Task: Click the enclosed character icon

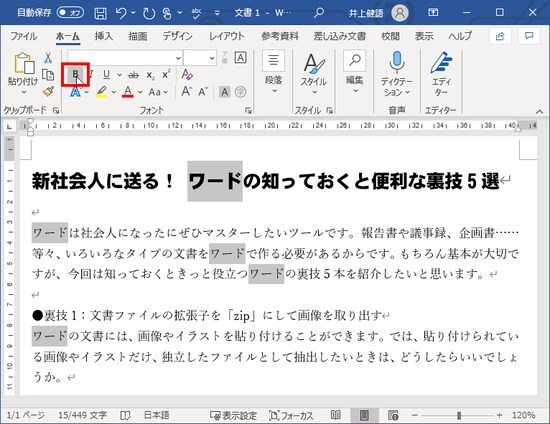Action: tap(241, 92)
